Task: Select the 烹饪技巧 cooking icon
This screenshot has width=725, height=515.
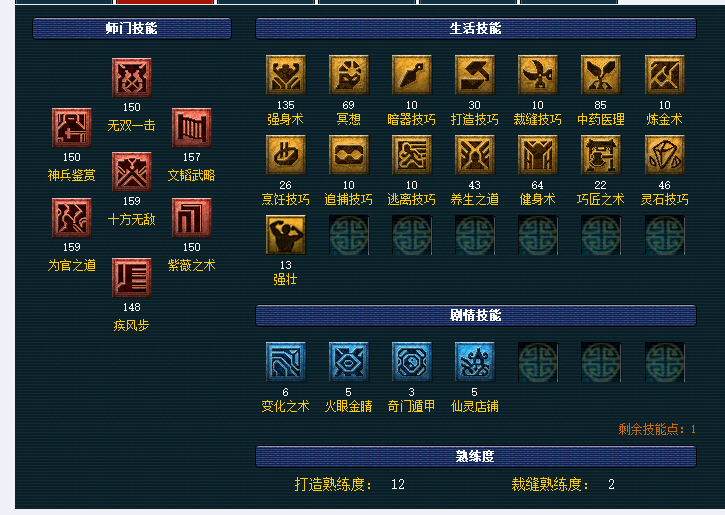Action: coord(286,155)
